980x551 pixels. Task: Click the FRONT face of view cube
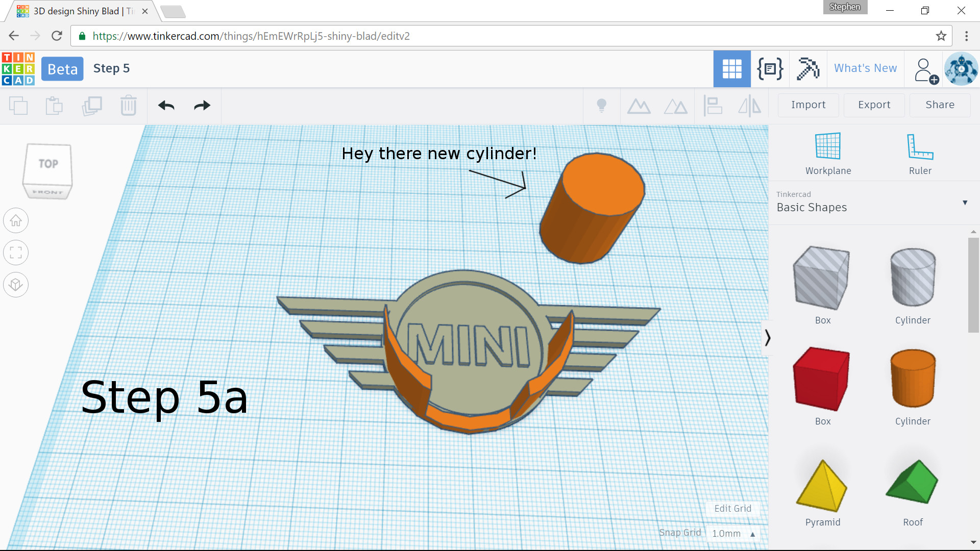(x=47, y=192)
